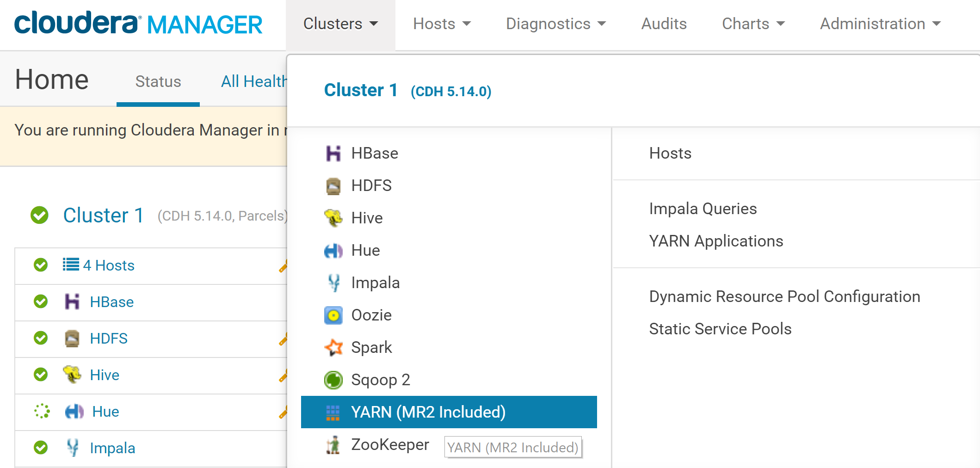Screen dimensions: 980x468
Task: Click the green health check beside Cluster 1
Action: coord(40,215)
